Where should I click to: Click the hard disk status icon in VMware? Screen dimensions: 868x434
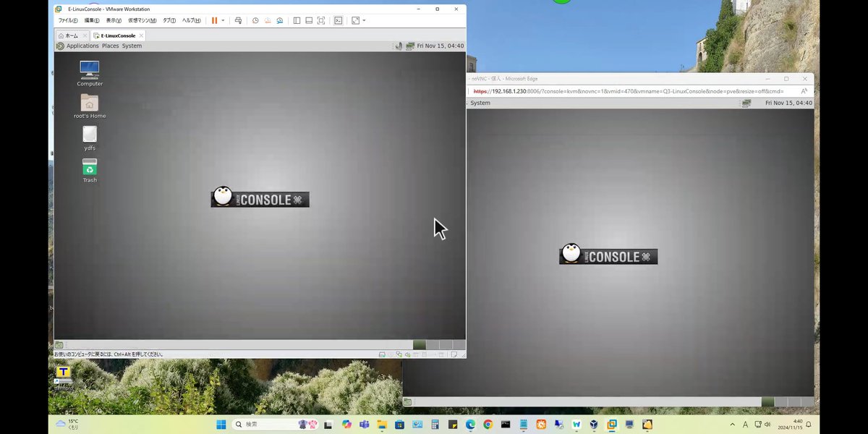tap(382, 354)
